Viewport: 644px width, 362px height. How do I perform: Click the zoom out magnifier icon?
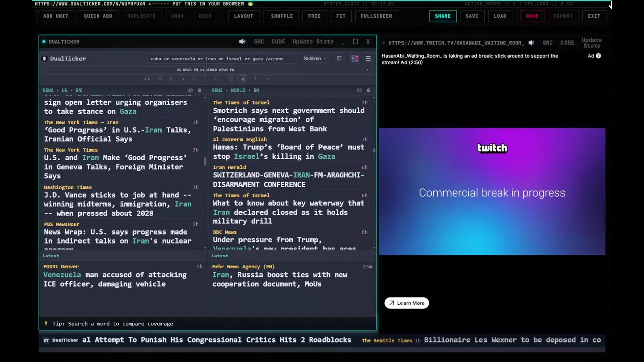[x=160, y=79]
